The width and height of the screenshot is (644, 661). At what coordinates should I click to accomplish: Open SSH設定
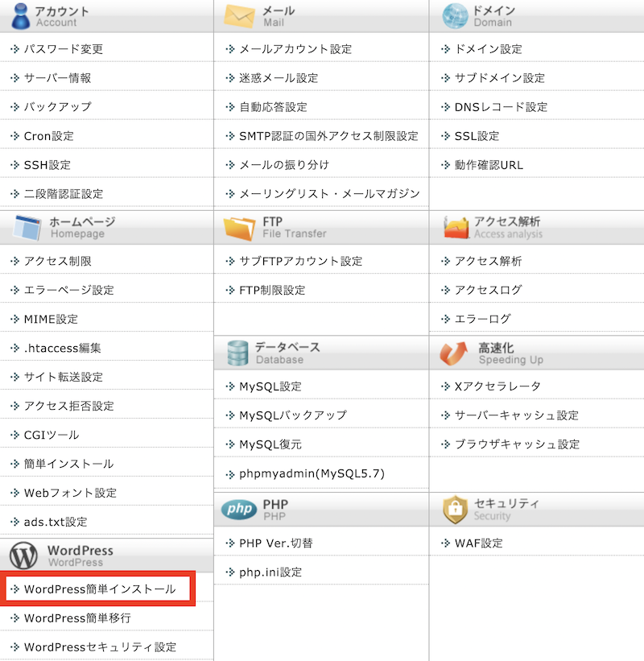tap(47, 165)
